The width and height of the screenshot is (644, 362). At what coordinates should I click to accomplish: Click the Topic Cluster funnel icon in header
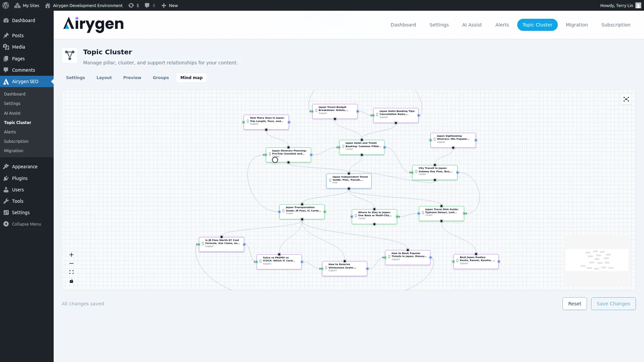(x=70, y=55)
